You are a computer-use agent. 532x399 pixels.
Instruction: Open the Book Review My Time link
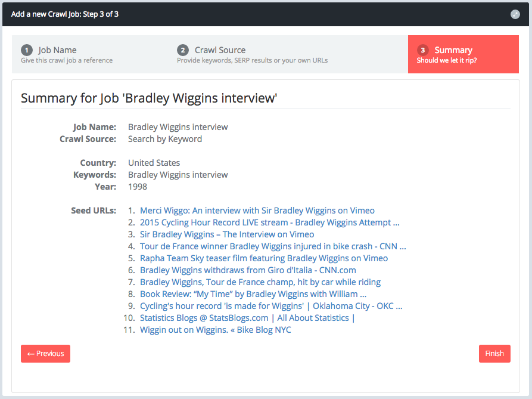click(x=253, y=293)
